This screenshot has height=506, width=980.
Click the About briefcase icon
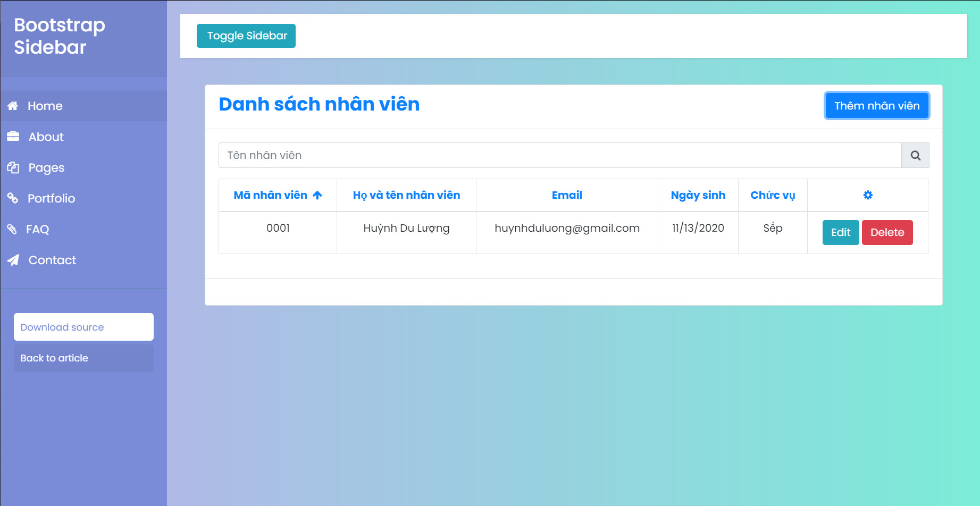pos(13,137)
